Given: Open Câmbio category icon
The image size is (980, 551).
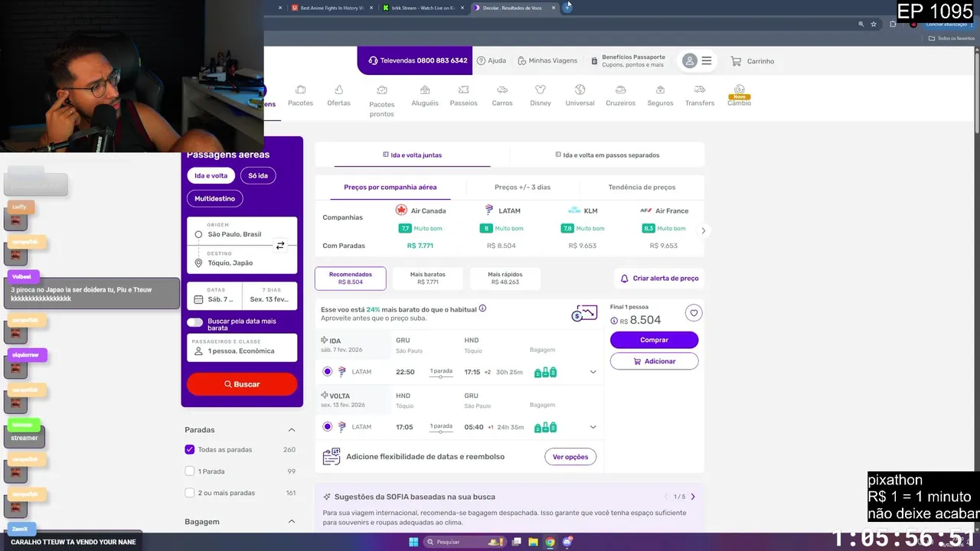Looking at the screenshot, I should (x=739, y=96).
